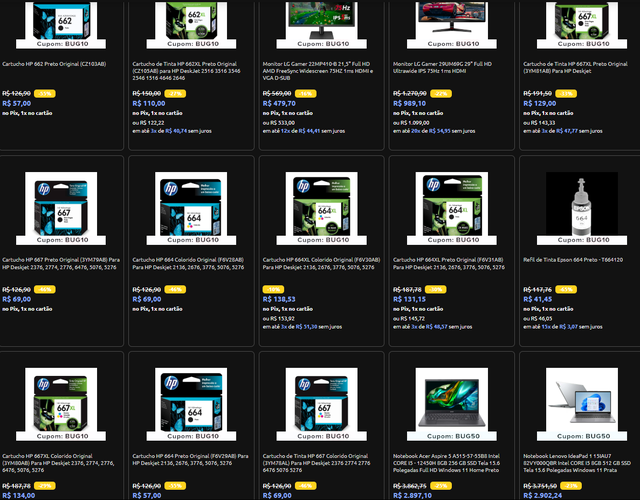Open the LG Gamer 22MP410-B monitor image

click(321, 24)
